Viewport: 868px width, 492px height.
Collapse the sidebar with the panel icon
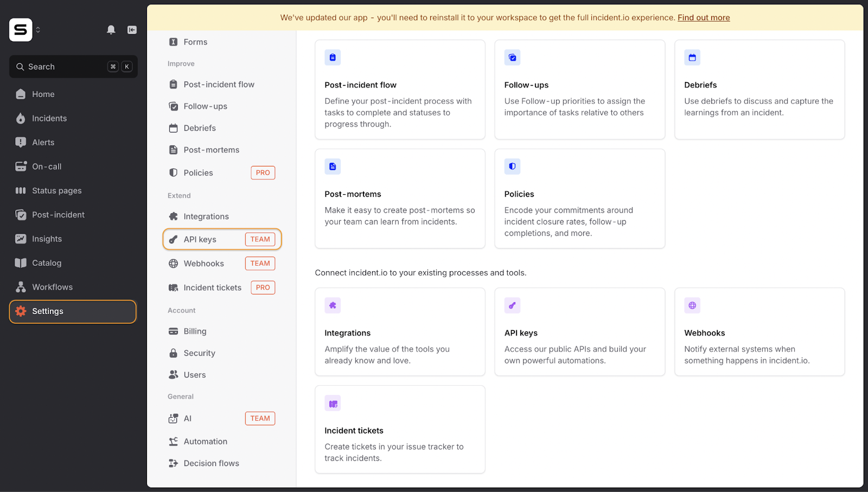tap(132, 30)
